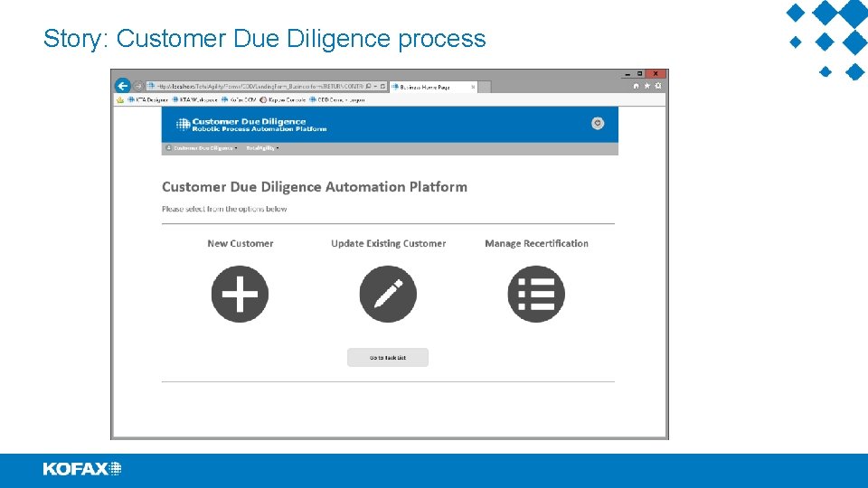Open the KTA Workspace bookmark

194,100
